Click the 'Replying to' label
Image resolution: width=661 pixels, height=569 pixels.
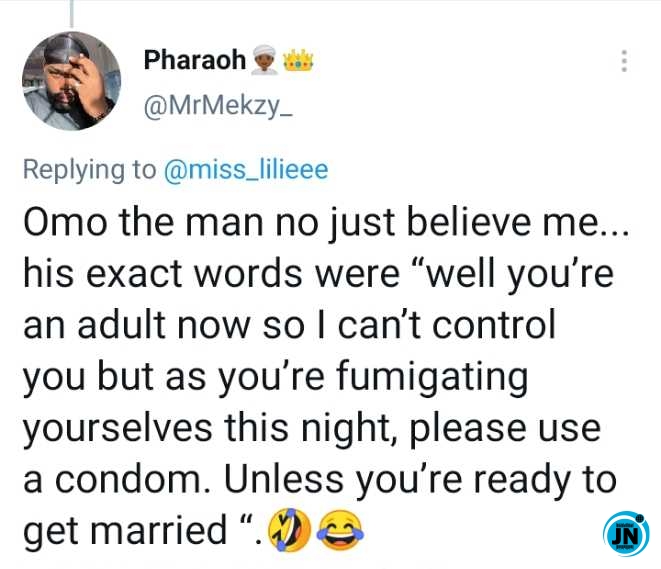pos(90,170)
